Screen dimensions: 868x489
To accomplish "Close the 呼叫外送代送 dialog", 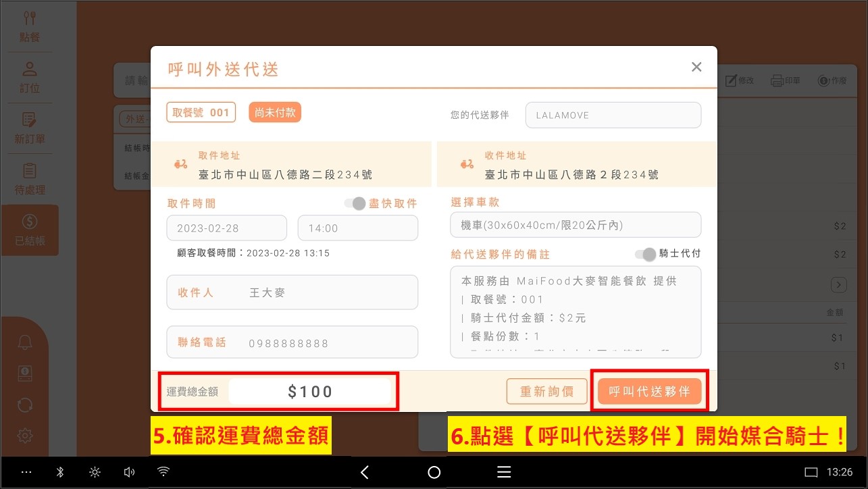I will pos(696,67).
